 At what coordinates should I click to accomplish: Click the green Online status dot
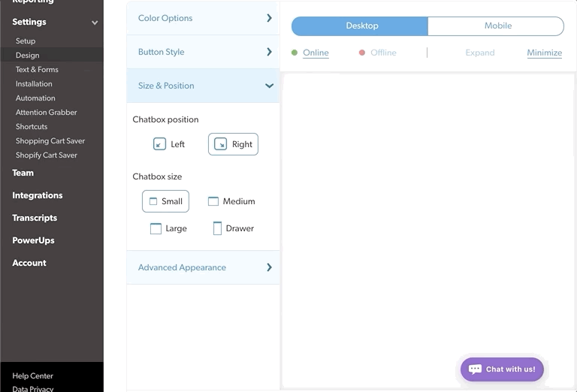[x=295, y=53]
